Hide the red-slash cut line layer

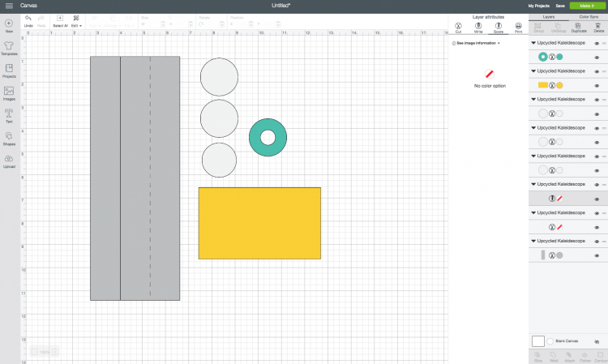tap(597, 227)
